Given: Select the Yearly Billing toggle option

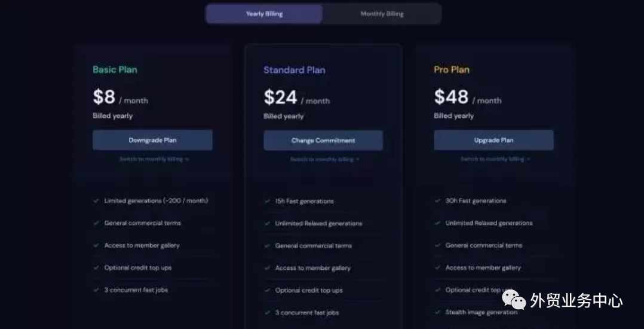Looking at the screenshot, I should coord(264,14).
